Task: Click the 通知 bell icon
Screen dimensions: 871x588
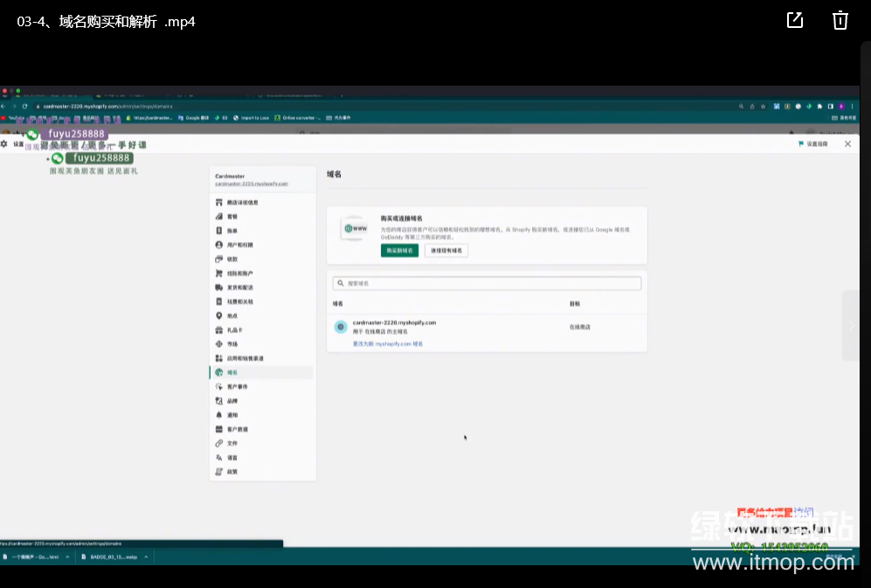Action: click(219, 415)
